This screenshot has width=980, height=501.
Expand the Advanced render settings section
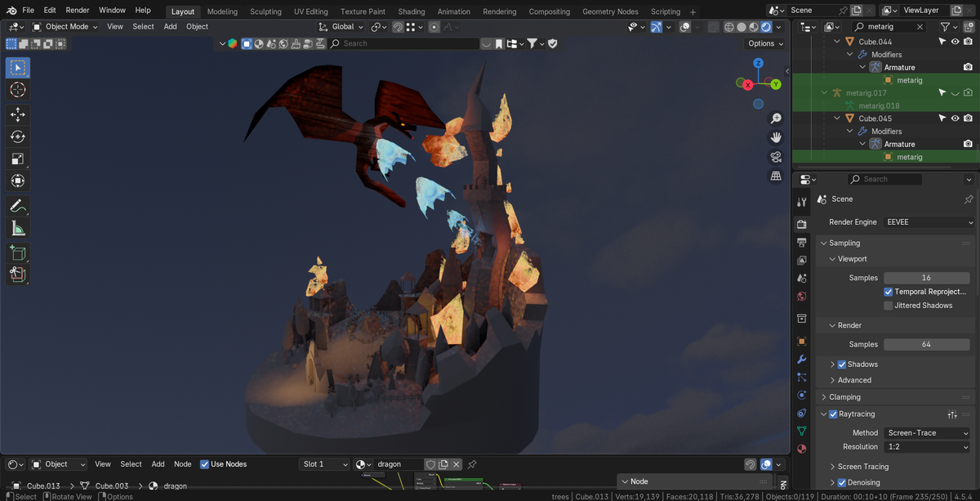click(x=854, y=380)
